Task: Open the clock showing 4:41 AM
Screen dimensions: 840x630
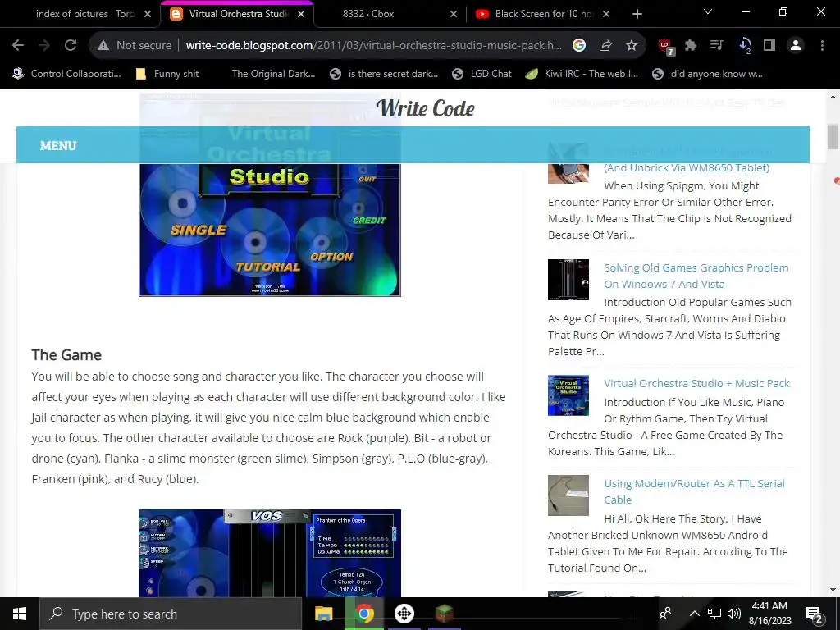Action: (x=769, y=614)
